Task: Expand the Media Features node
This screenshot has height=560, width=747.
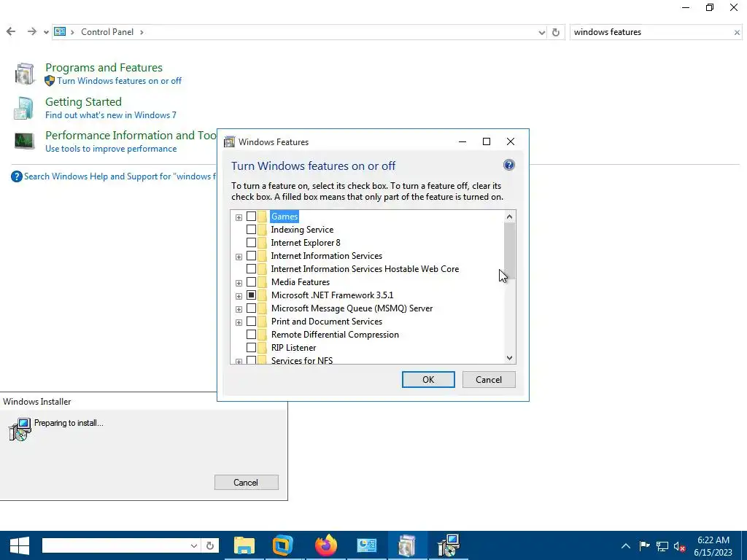Action: (239, 284)
